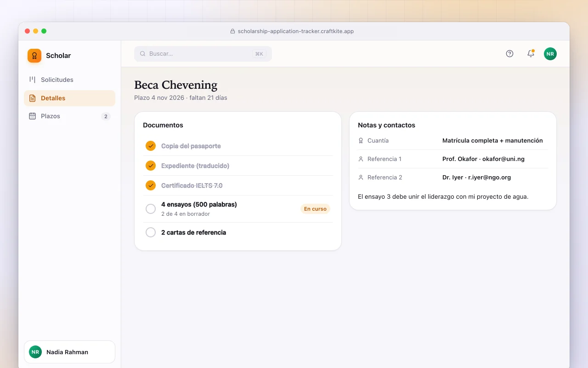Click the 'Plazo 4 nov 2026 · faltan 21 días' text
Viewport: 588px width, 368px height.
181,98
